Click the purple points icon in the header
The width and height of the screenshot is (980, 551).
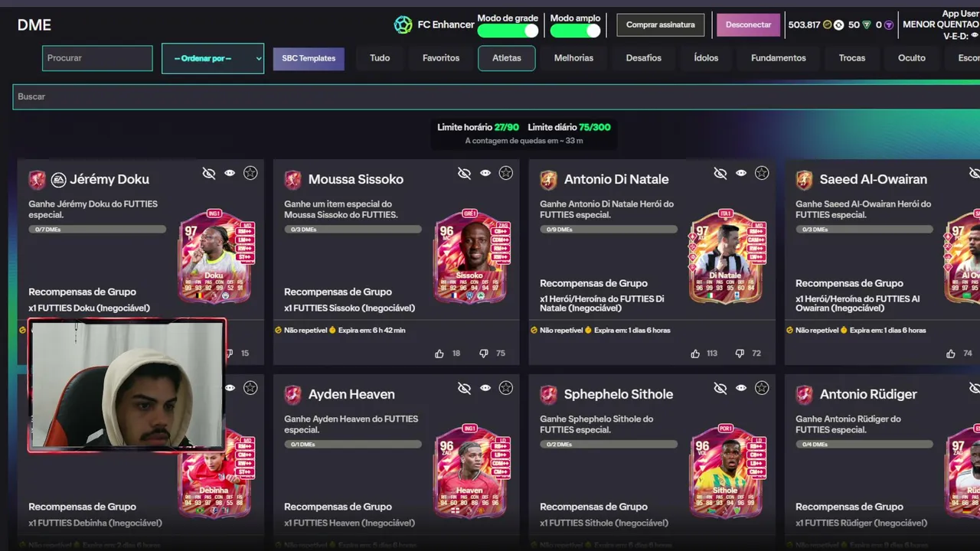tap(889, 24)
